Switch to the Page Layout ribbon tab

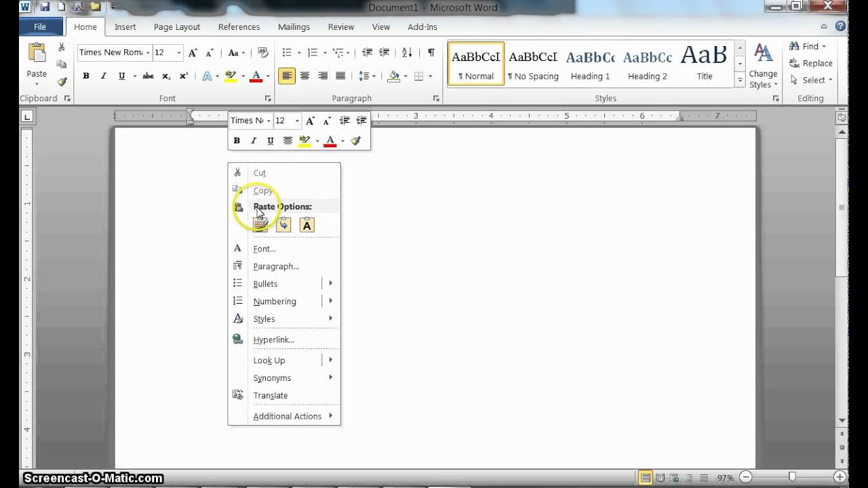176,26
